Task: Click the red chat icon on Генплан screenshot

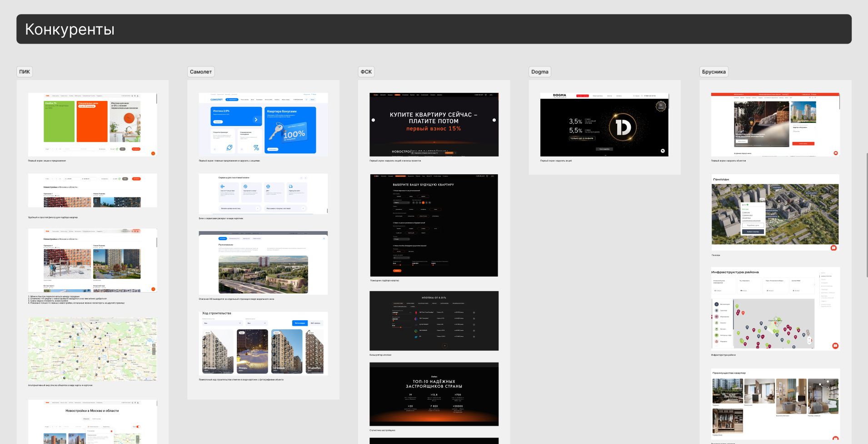Action: (833, 248)
